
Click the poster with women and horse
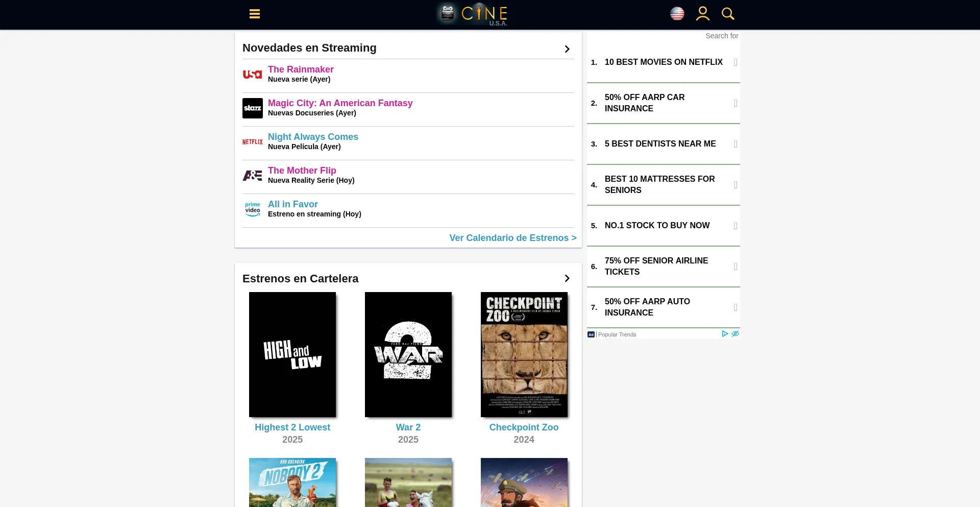pyautogui.click(x=408, y=482)
